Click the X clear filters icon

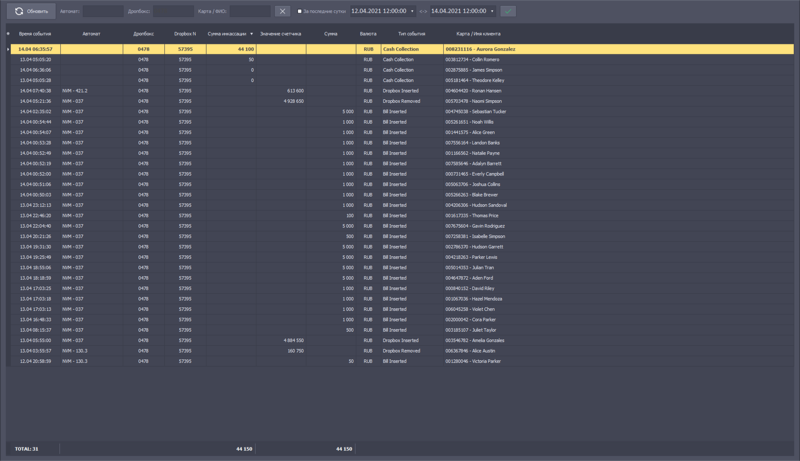[x=282, y=11]
